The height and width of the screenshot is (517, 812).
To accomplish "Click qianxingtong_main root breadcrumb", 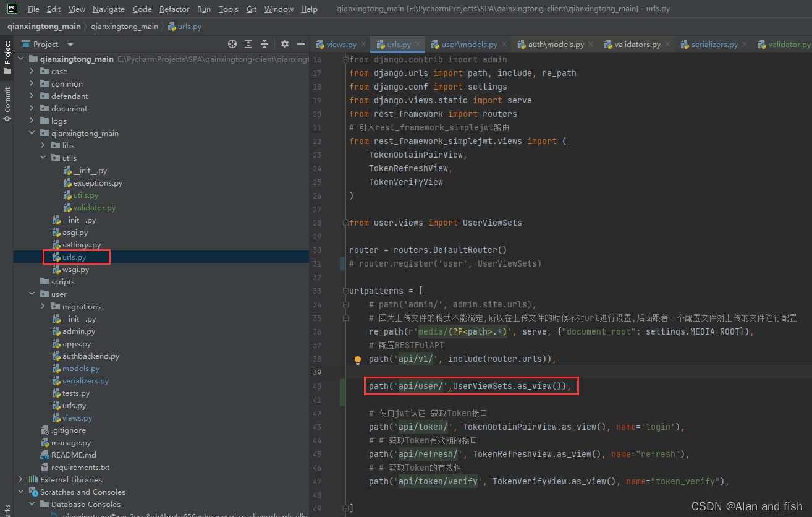I will [44, 26].
